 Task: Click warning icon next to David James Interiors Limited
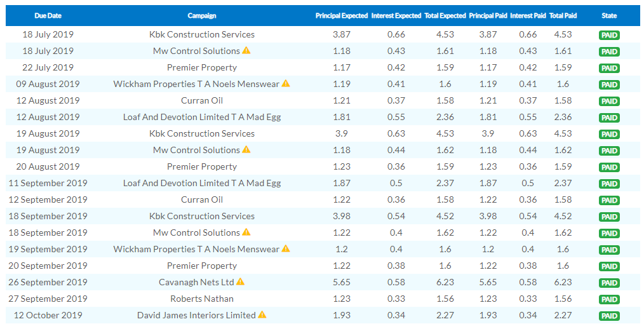coord(262,315)
